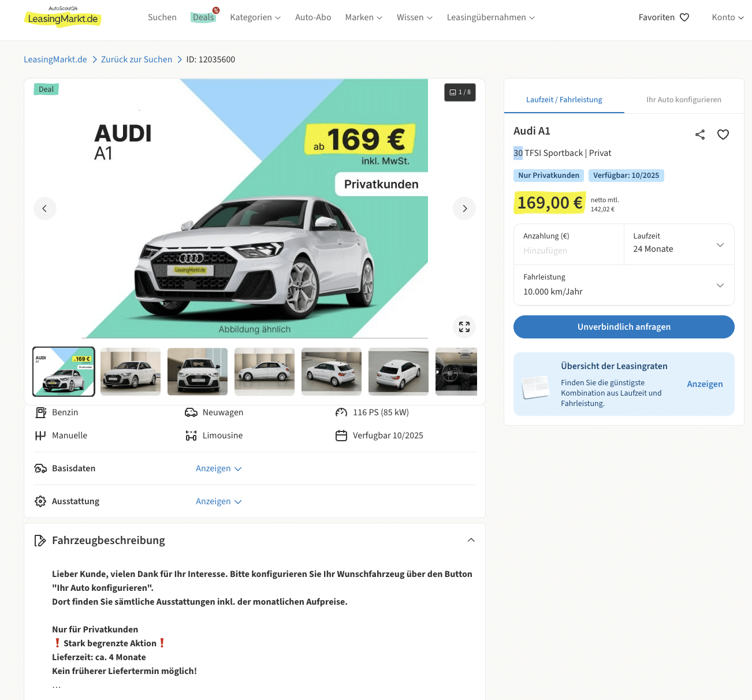Expand Ausstattung via Anzeigen

click(x=218, y=501)
